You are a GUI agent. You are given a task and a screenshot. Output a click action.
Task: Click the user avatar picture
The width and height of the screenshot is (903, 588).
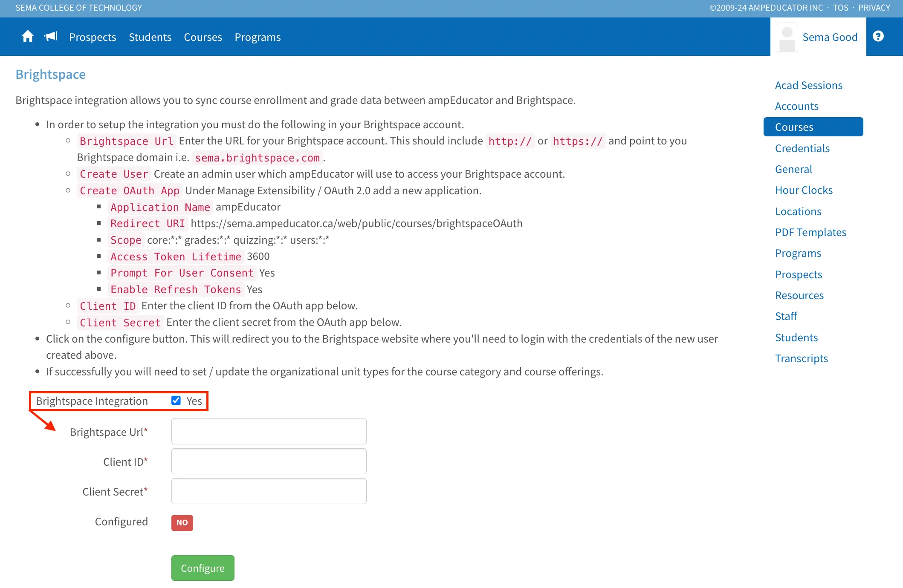tap(787, 37)
